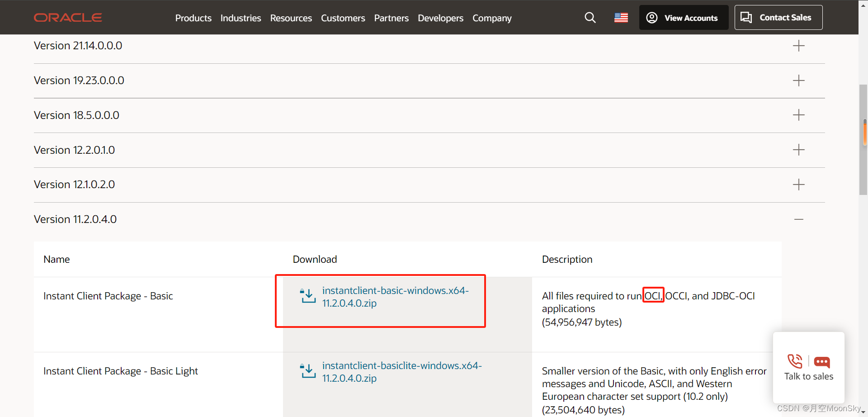Click the Oracle logo
Viewport: 868px width, 417px height.
coord(68,18)
